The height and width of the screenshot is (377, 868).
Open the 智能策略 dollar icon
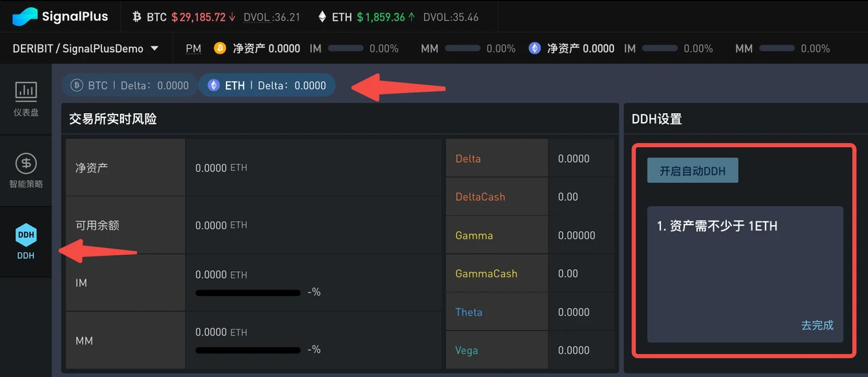(26, 163)
